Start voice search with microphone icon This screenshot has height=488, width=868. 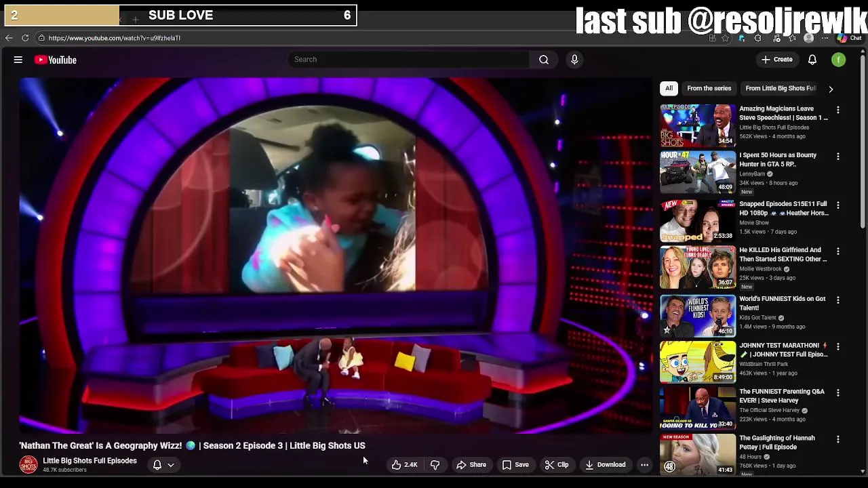coord(574,60)
